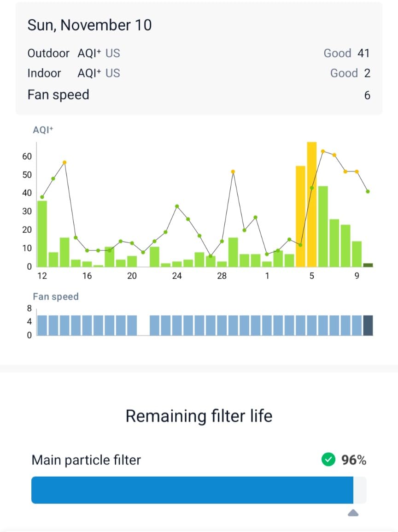
Task: Click the Sun, November 10 date header
Action: [89, 25]
